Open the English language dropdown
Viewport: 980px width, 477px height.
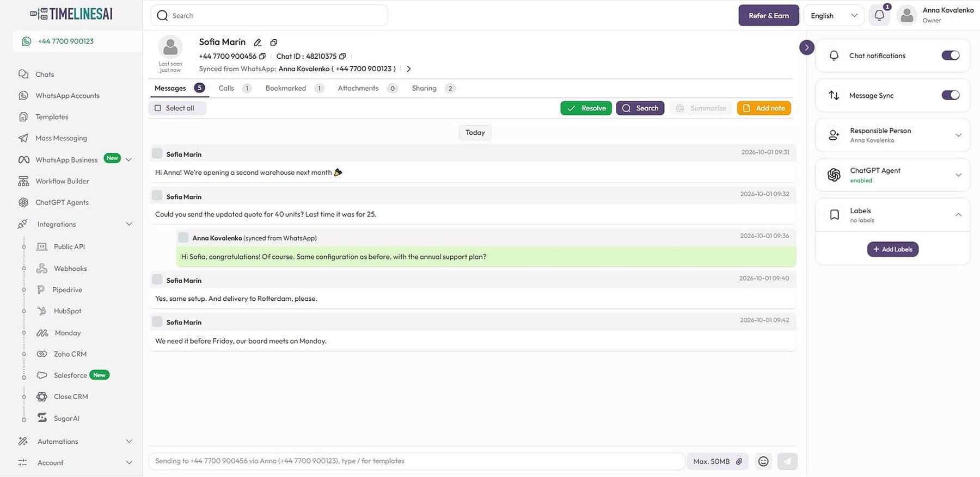tap(834, 16)
